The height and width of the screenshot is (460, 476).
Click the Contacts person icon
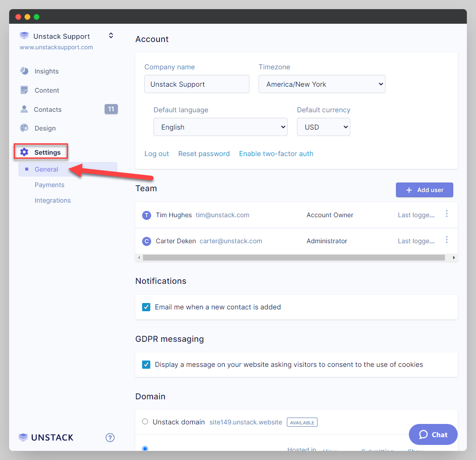click(24, 109)
